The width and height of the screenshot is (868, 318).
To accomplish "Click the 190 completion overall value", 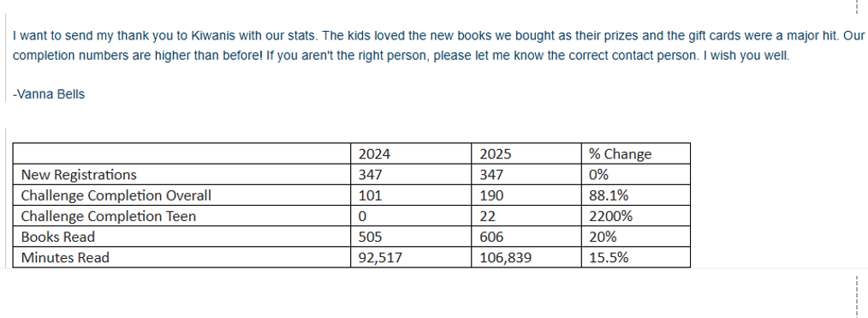I will coord(526,195).
